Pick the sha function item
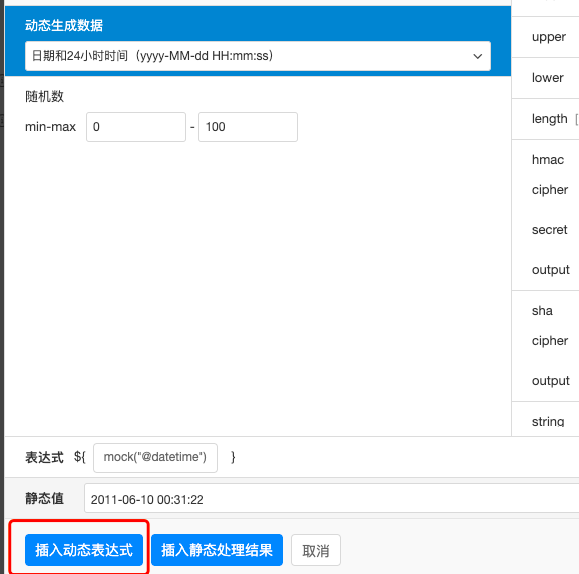The width and height of the screenshot is (579, 574). pyautogui.click(x=542, y=311)
